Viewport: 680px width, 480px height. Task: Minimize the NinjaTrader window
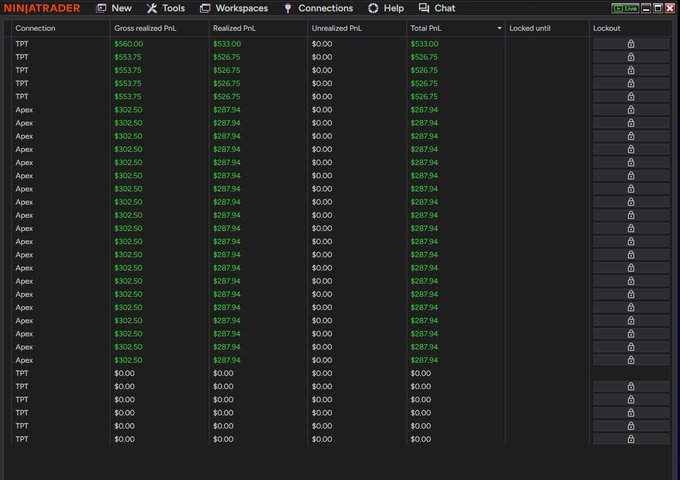pyautogui.click(x=646, y=8)
